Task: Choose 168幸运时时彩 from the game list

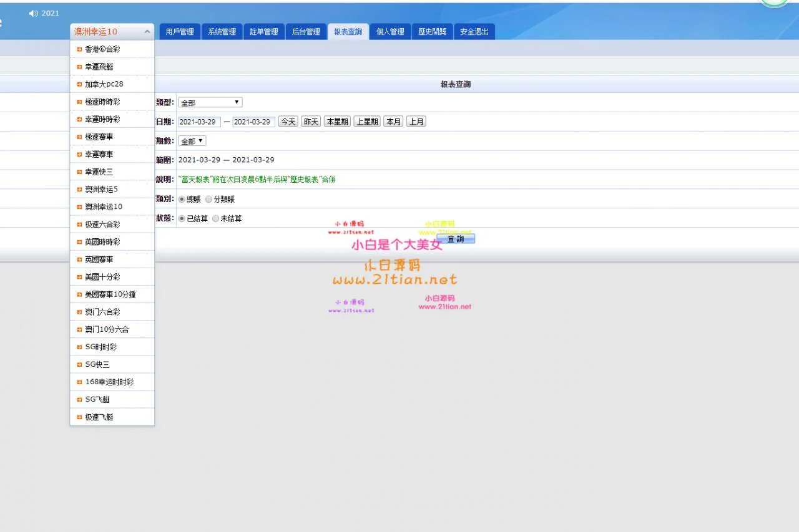Action: pyautogui.click(x=109, y=382)
